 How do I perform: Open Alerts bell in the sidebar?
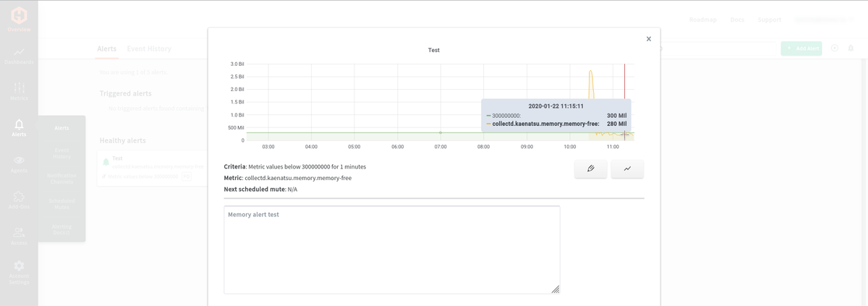coord(19,128)
